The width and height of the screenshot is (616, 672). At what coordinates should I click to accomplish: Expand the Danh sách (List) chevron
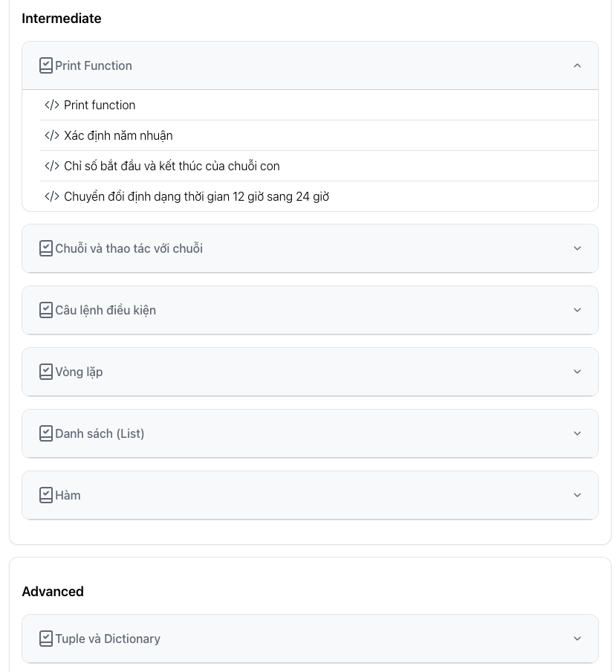577,433
